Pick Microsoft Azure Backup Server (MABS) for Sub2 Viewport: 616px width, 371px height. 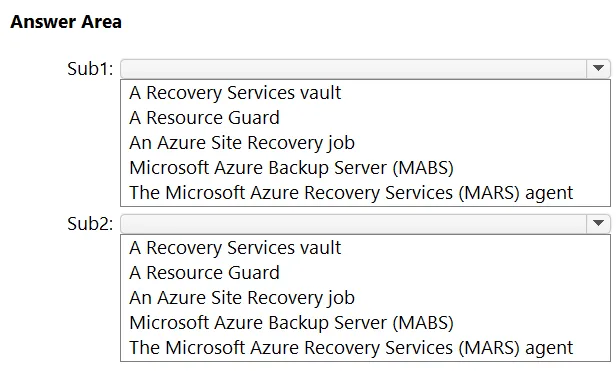tap(291, 323)
